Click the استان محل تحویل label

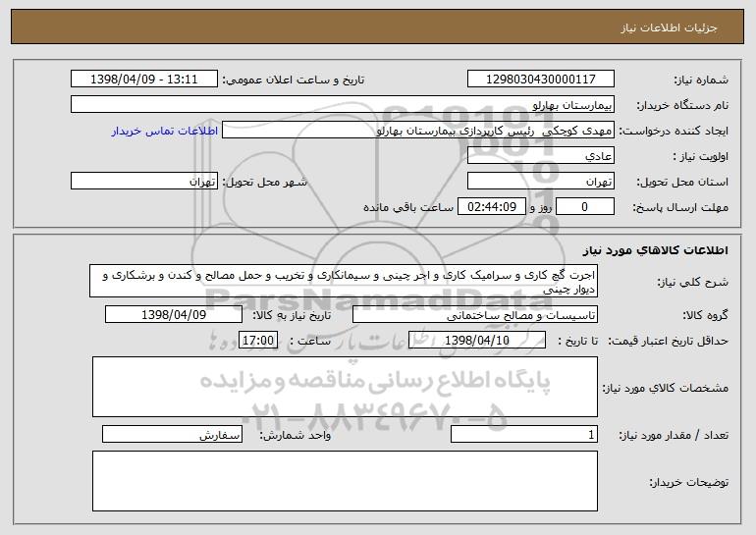click(682, 183)
